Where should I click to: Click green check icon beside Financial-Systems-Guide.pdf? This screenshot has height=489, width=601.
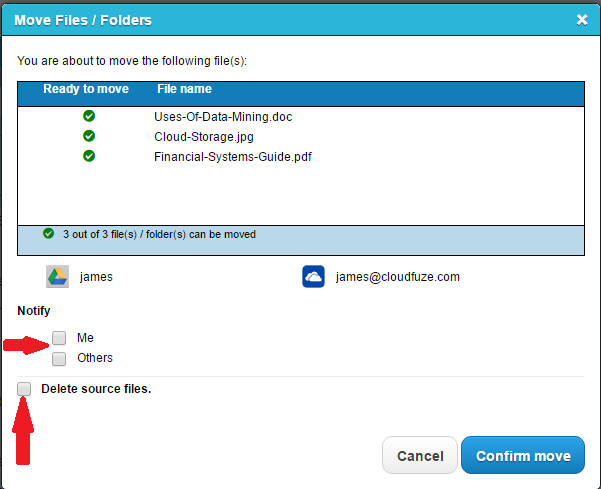(89, 156)
